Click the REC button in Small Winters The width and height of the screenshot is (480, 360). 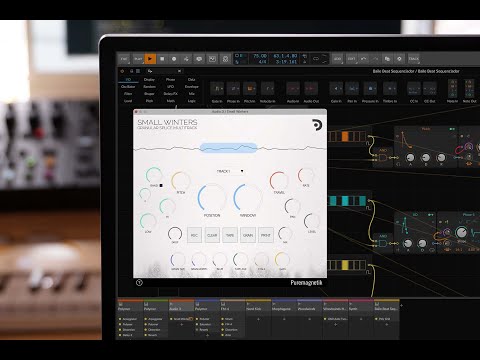(194, 235)
